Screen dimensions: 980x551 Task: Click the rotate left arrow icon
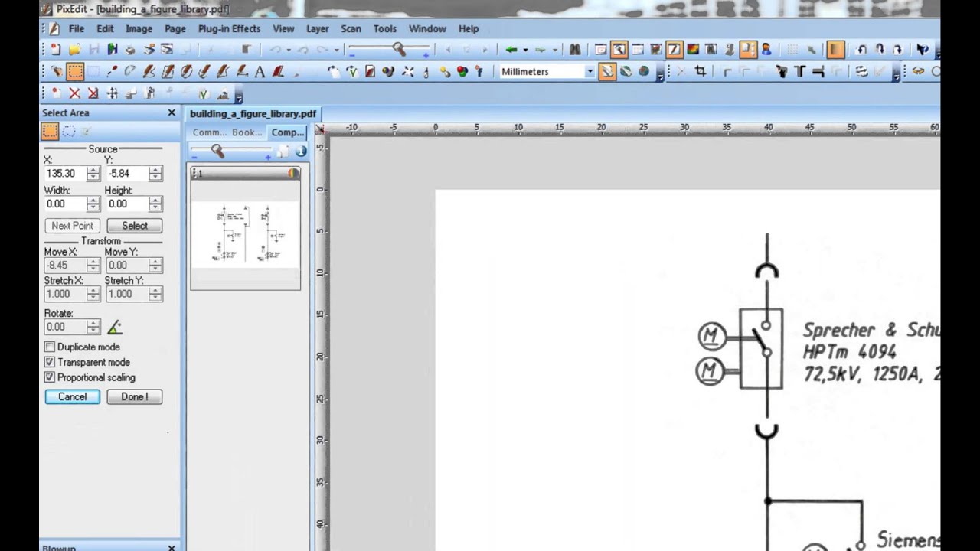pos(861,50)
